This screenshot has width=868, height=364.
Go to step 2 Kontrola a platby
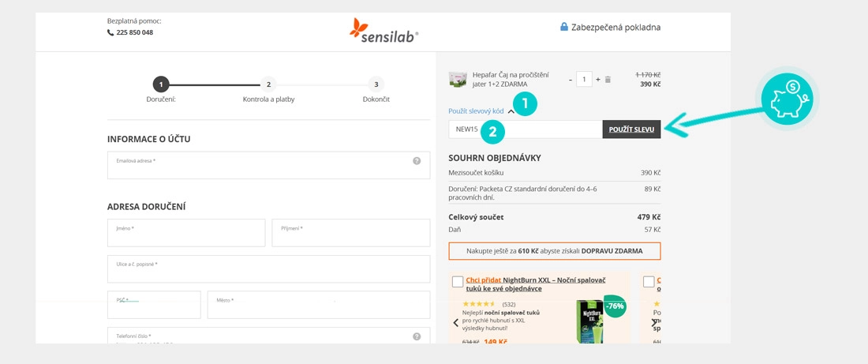tap(268, 84)
